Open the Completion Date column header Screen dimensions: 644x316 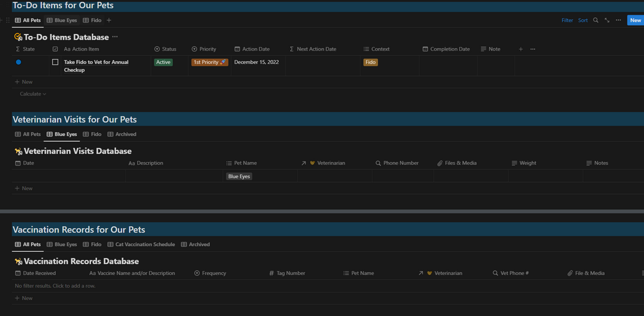pyautogui.click(x=446, y=49)
